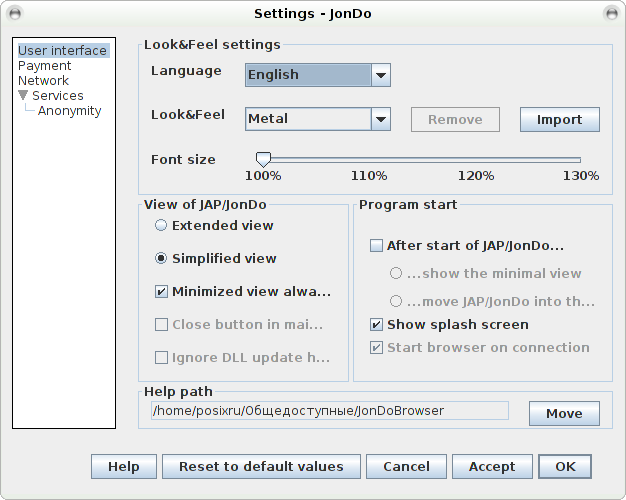Open the Look&Feel dropdown arrow
The width and height of the screenshot is (626, 500).
(x=381, y=119)
